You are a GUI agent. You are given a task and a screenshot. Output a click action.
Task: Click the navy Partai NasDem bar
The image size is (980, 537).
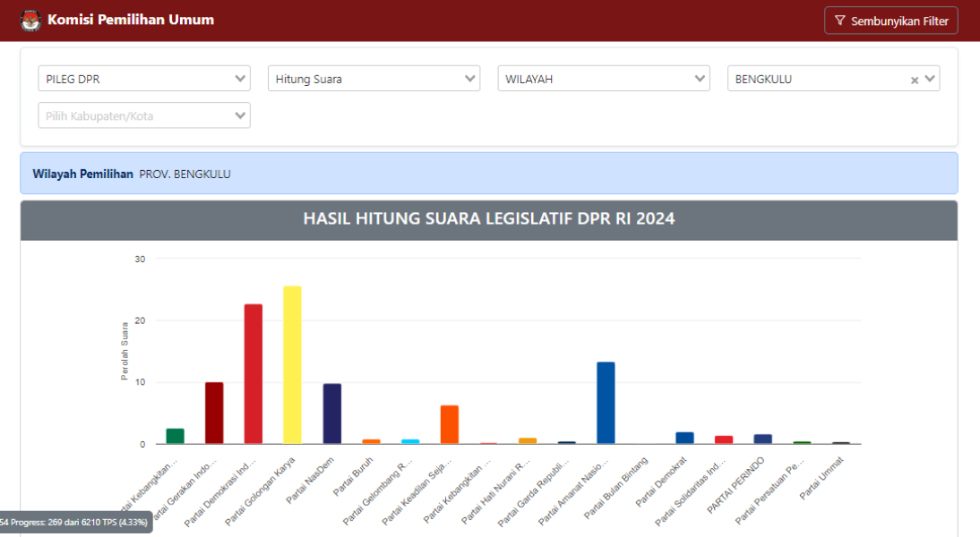click(x=331, y=413)
